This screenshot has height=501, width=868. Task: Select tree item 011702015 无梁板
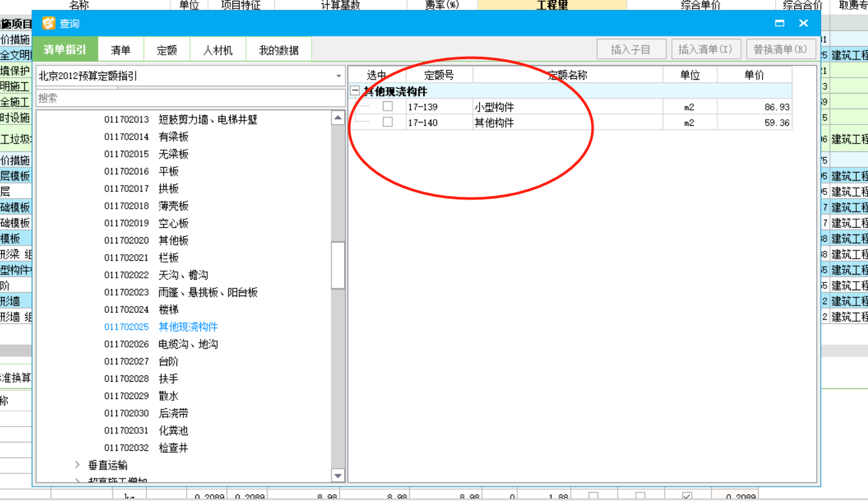coord(146,153)
